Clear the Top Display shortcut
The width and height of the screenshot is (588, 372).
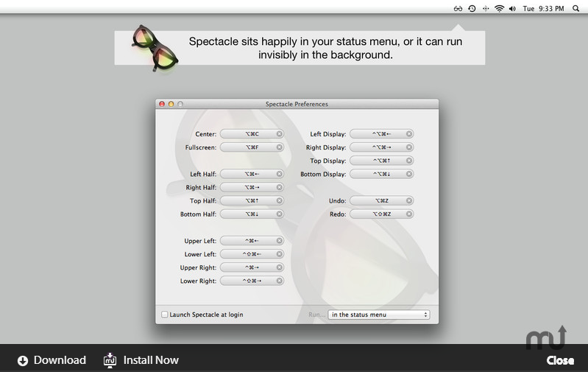(409, 161)
